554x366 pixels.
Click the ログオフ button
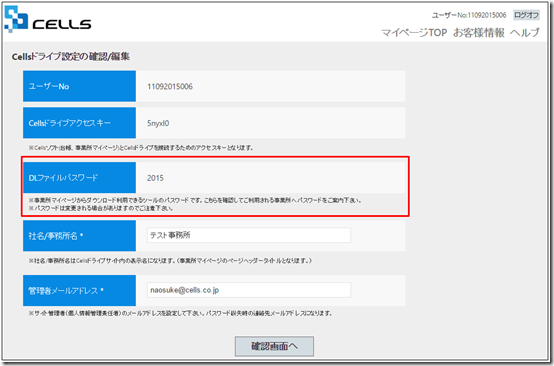tap(526, 15)
